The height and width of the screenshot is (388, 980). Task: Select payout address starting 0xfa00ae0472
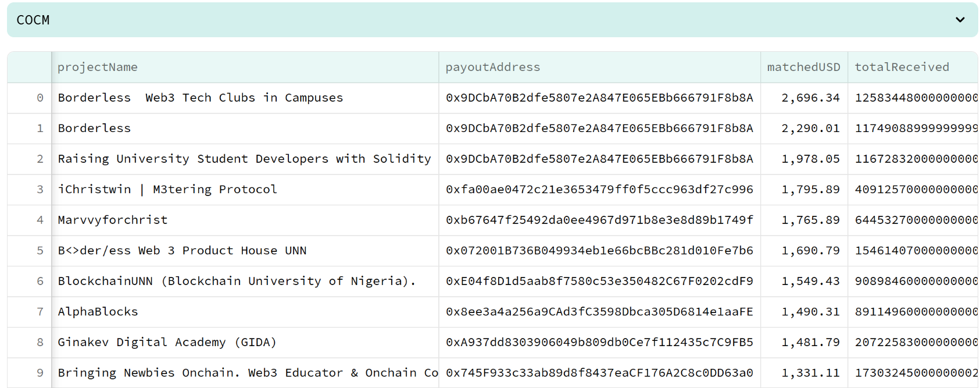click(x=599, y=189)
